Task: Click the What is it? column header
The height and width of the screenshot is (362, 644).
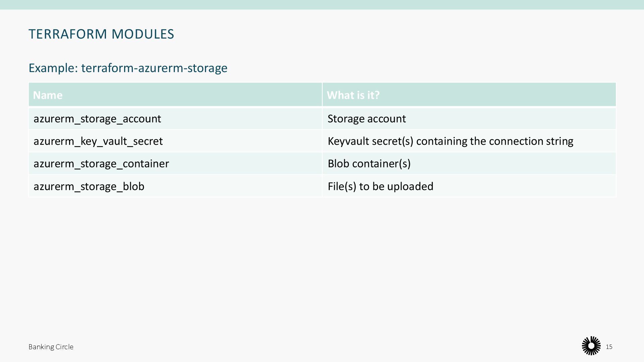Action: (x=353, y=95)
